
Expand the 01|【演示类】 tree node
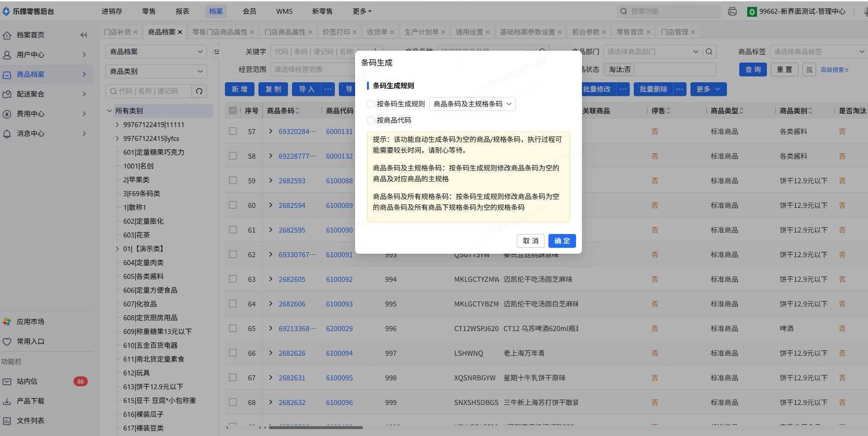pos(117,249)
